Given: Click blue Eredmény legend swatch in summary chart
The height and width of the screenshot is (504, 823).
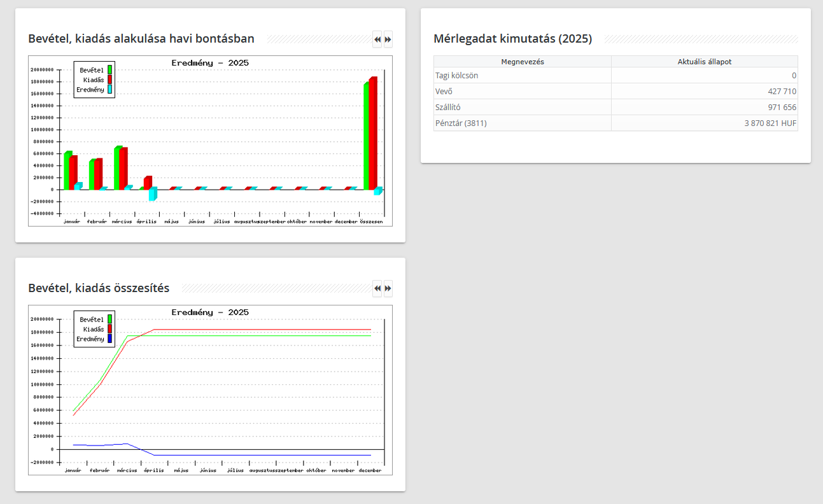Looking at the screenshot, I should [109, 339].
